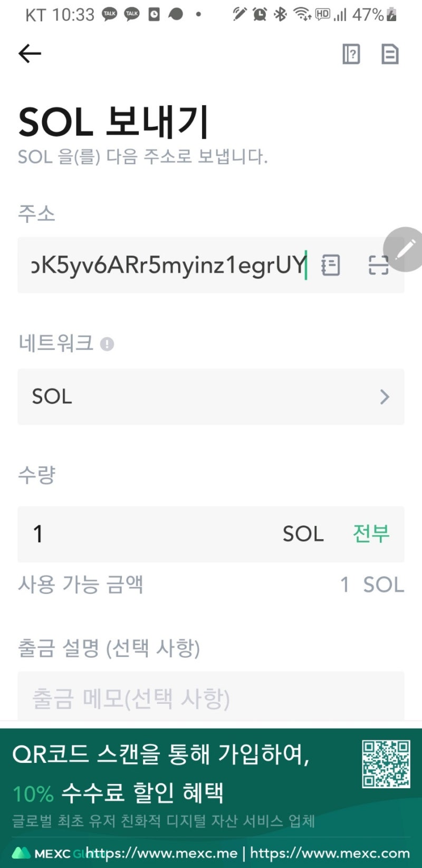
Task: Tap the alarm status bar icon
Action: tap(260, 14)
